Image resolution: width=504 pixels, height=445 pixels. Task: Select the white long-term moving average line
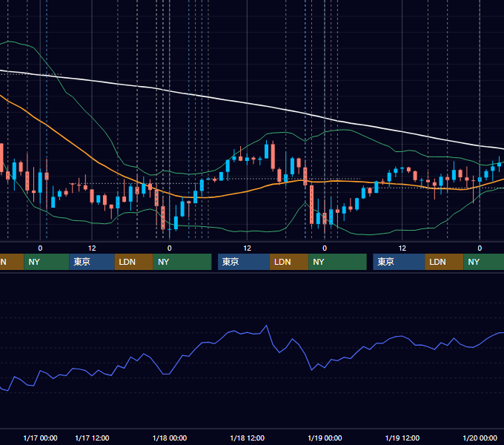pos(248,104)
